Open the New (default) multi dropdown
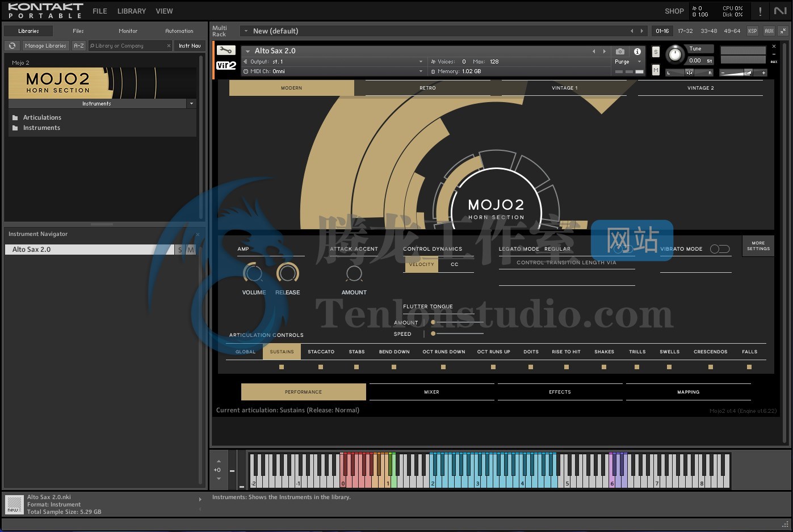The width and height of the screenshot is (793, 532). pyautogui.click(x=246, y=31)
